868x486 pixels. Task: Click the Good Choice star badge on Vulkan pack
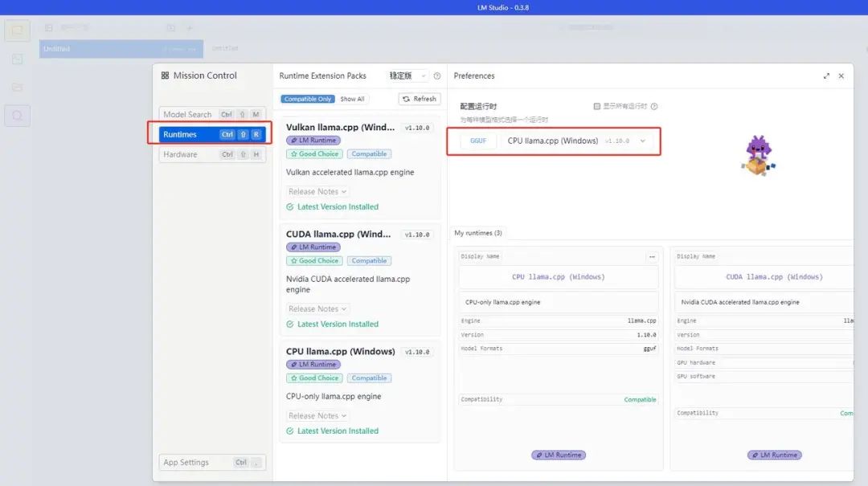314,154
